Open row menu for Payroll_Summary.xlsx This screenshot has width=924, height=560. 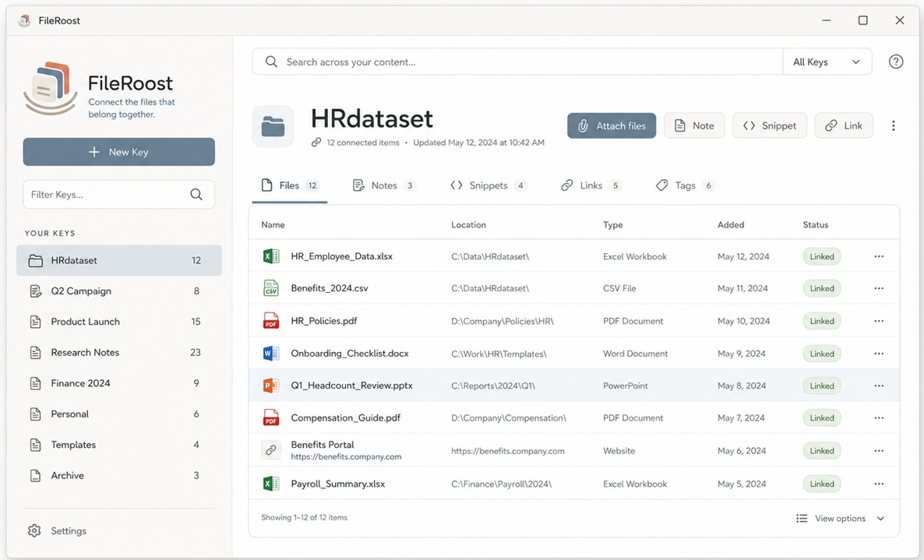click(879, 484)
